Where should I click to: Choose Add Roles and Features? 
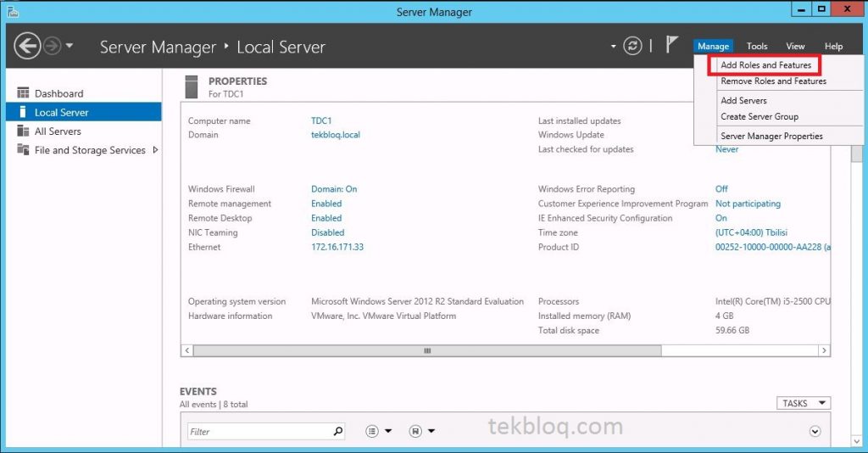tap(765, 64)
